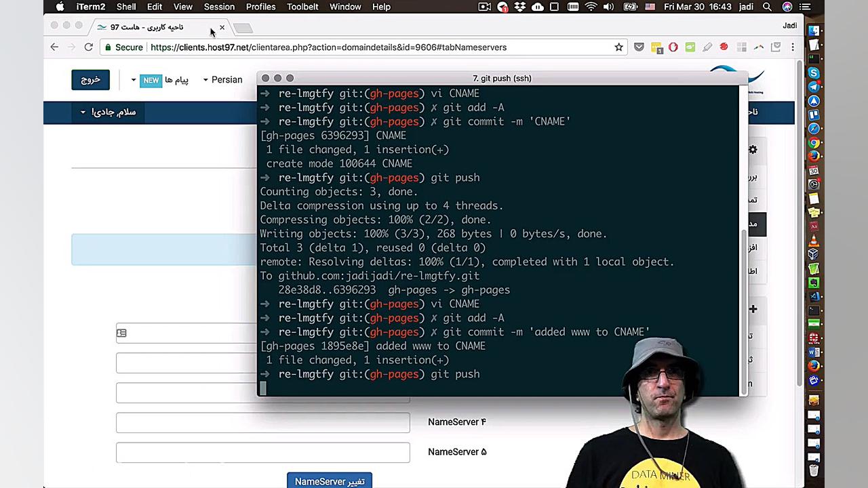Open Microsoft Word from the Dock
868x488 pixels.
814,352
